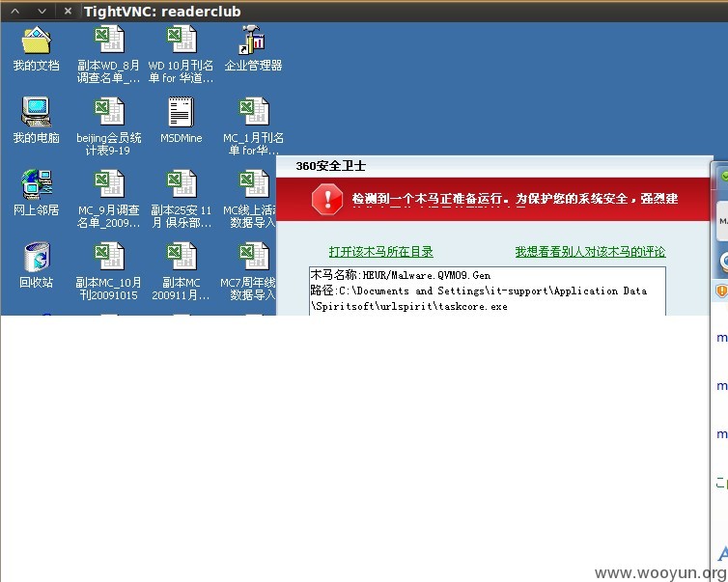Screen dimensions: 728x582
Task: Click the TightVNC window up-arrow button
Action: (x=15, y=12)
